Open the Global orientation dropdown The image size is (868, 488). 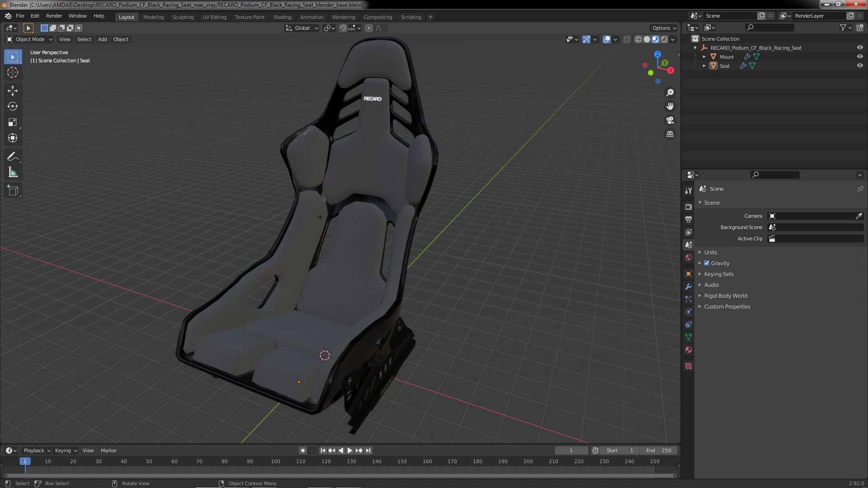tap(302, 28)
